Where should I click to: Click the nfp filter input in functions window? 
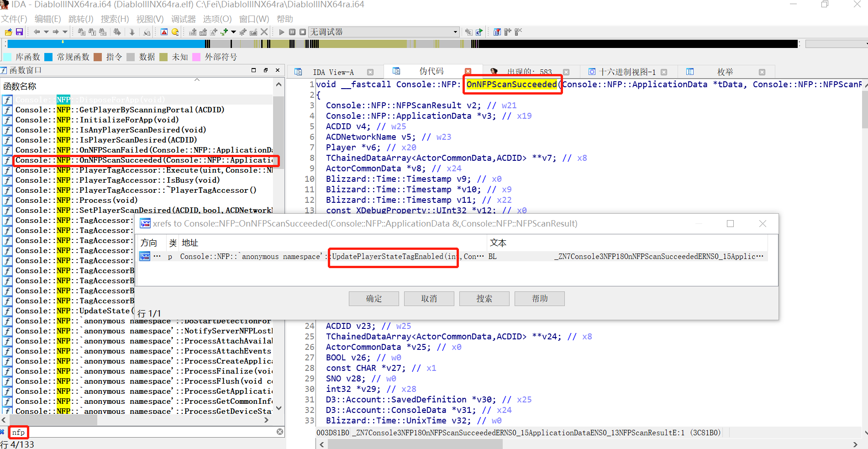point(142,432)
